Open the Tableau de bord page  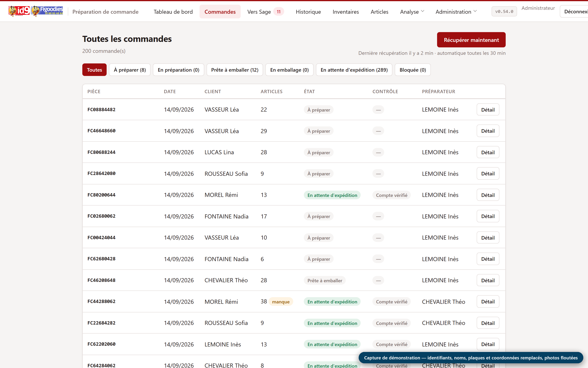(x=173, y=12)
